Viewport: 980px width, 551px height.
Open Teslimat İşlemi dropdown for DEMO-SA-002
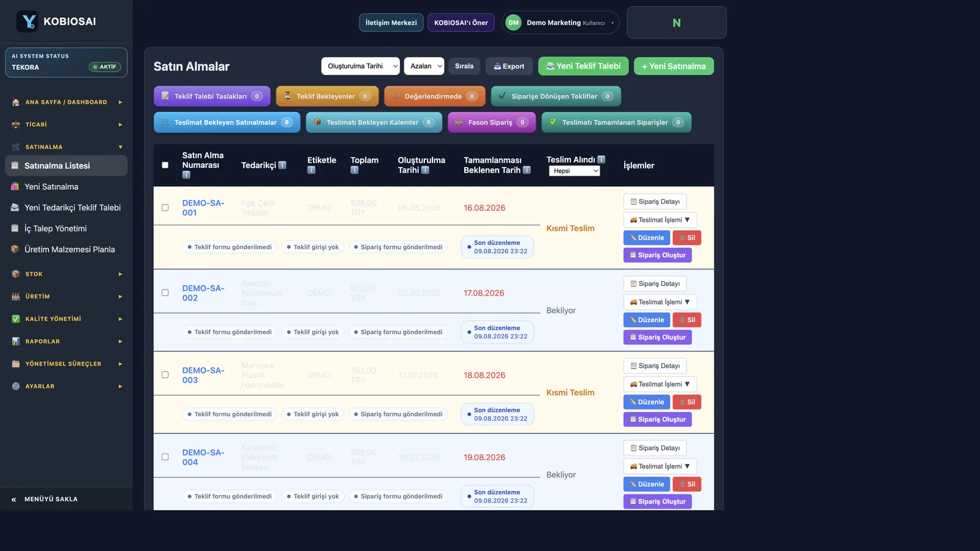coord(660,302)
